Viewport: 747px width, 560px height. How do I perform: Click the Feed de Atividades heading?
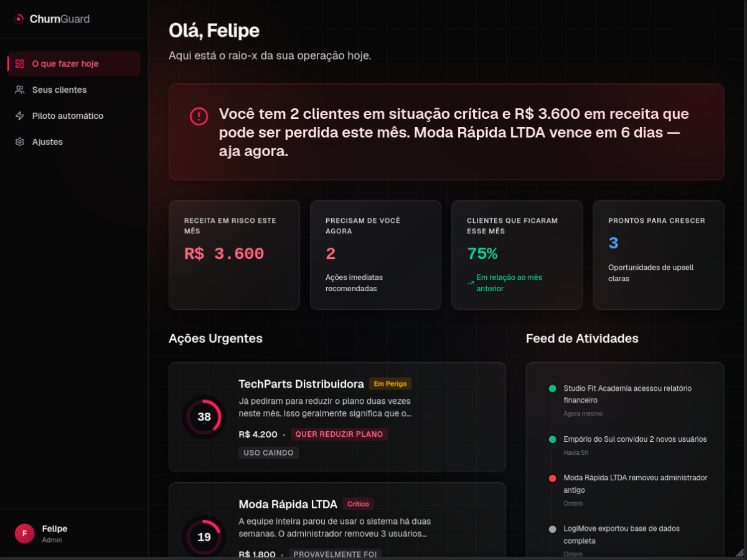point(582,338)
